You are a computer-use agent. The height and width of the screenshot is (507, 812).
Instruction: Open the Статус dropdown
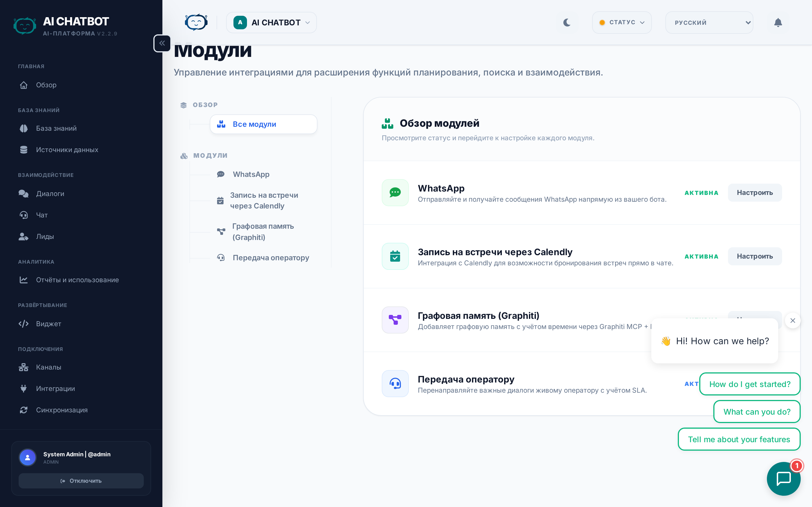point(622,23)
